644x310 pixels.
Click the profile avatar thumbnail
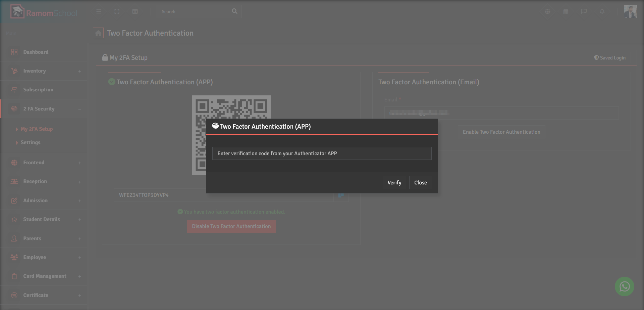click(631, 11)
